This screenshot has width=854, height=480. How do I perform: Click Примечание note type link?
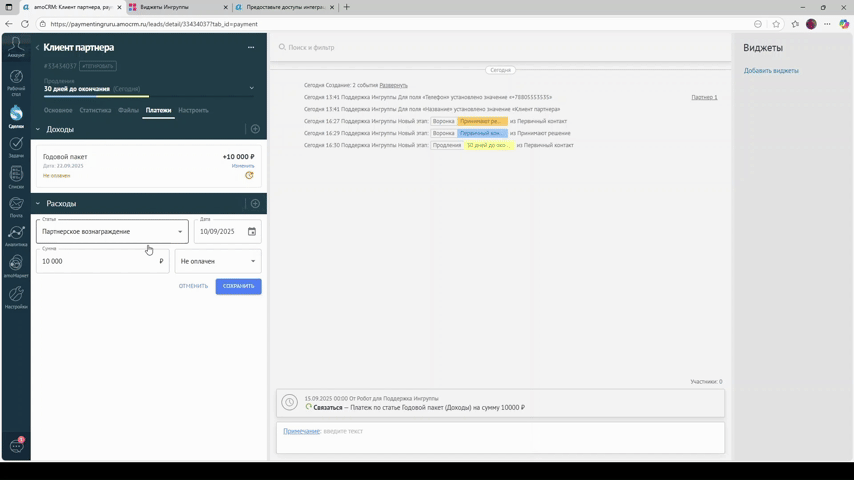click(x=301, y=431)
